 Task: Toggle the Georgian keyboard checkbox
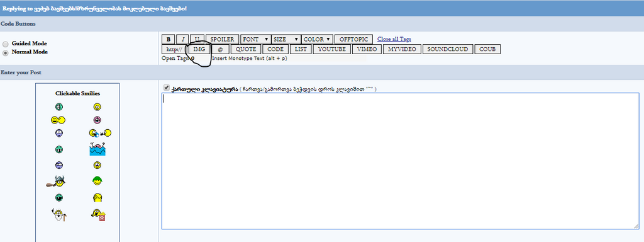166,88
